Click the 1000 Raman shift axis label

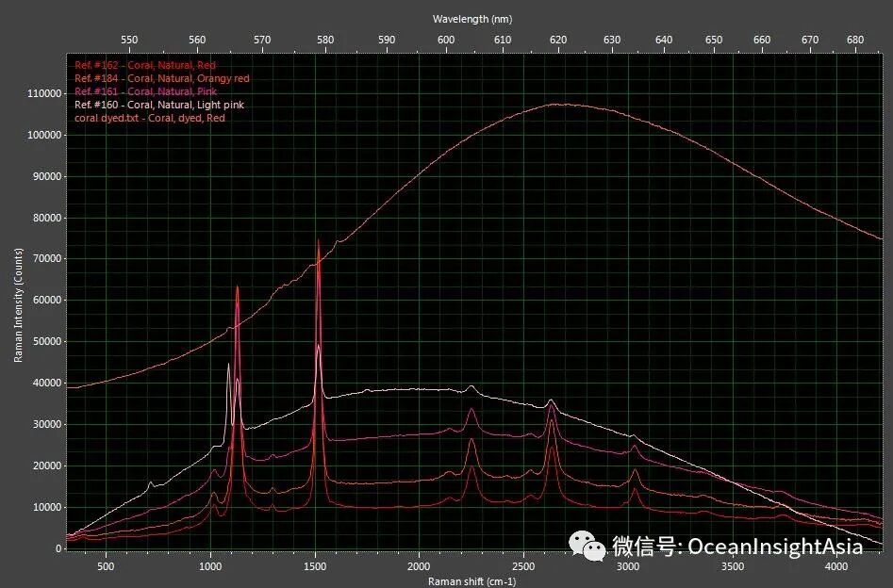click(210, 566)
